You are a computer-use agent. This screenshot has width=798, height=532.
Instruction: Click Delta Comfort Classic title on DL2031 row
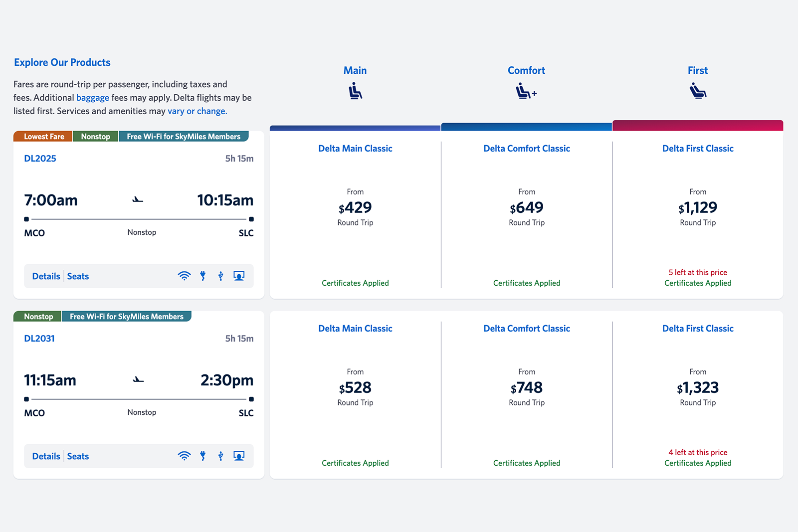527,329
